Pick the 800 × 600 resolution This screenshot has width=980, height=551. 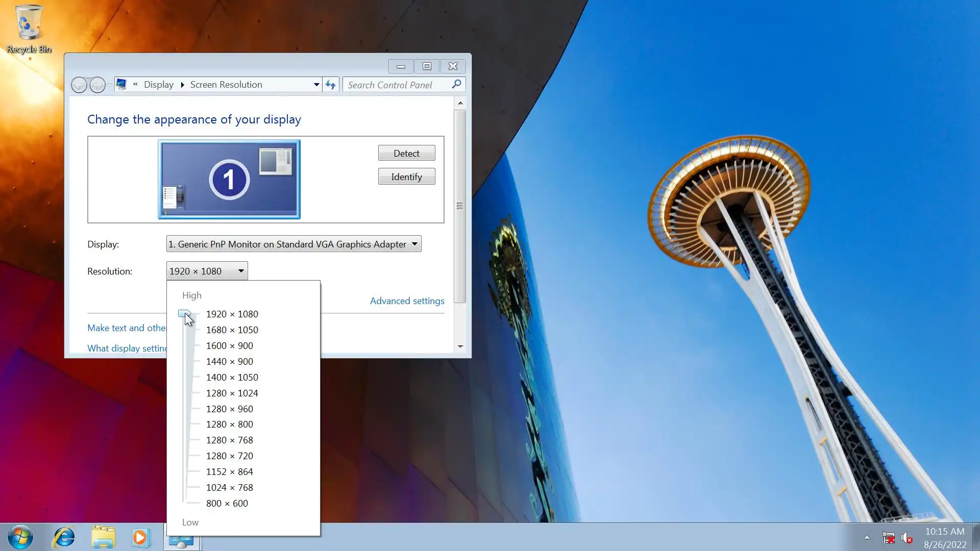227,504
